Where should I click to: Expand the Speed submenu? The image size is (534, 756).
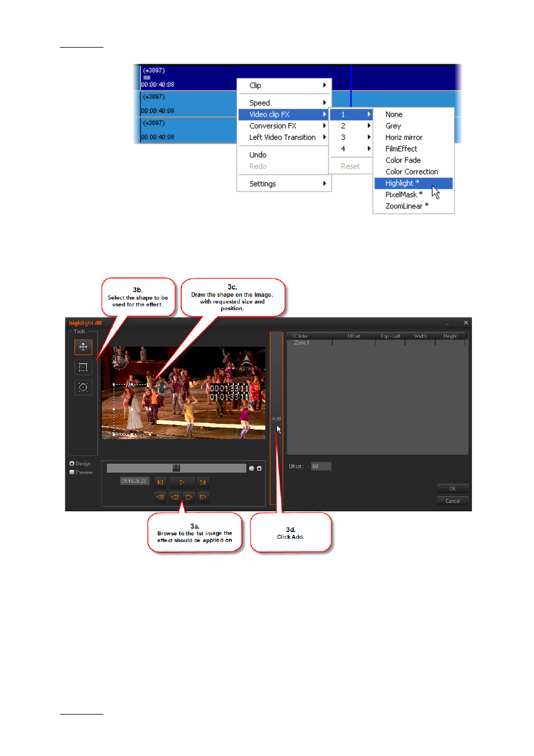(x=284, y=102)
